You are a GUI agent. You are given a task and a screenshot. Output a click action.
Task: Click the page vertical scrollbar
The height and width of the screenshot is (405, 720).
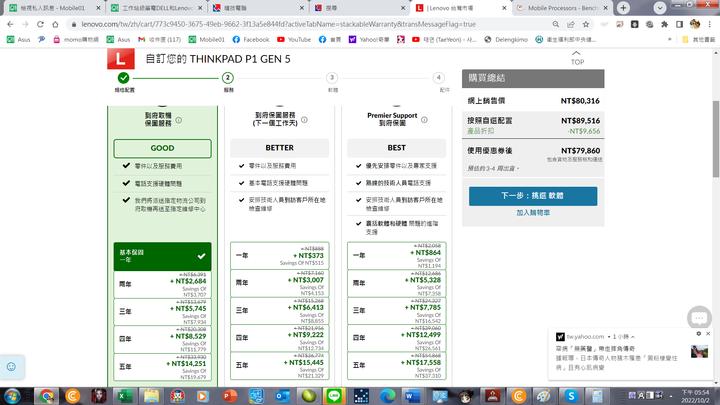[716, 138]
